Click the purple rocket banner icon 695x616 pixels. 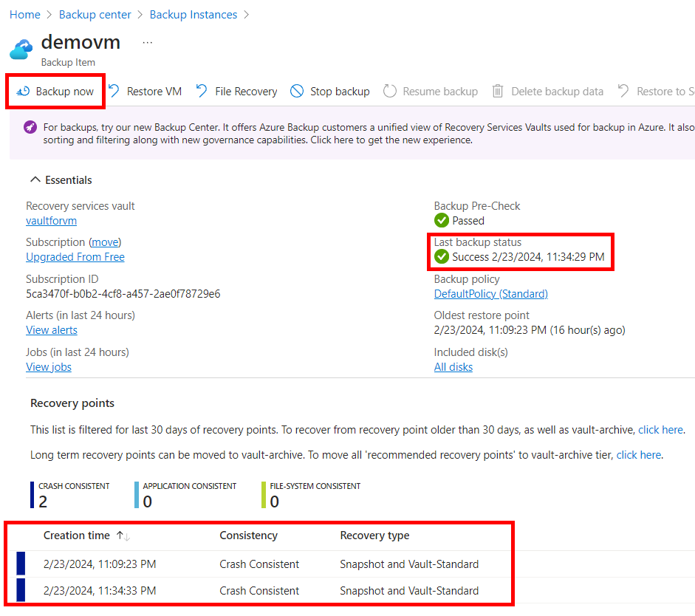pyautogui.click(x=30, y=127)
